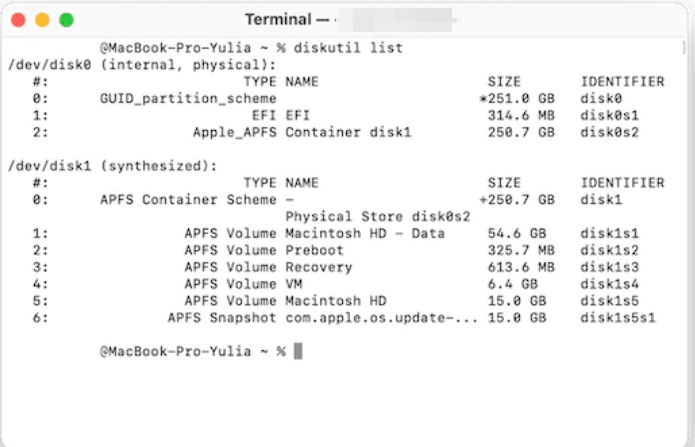Click the red close window button

click(x=18, y=20)
